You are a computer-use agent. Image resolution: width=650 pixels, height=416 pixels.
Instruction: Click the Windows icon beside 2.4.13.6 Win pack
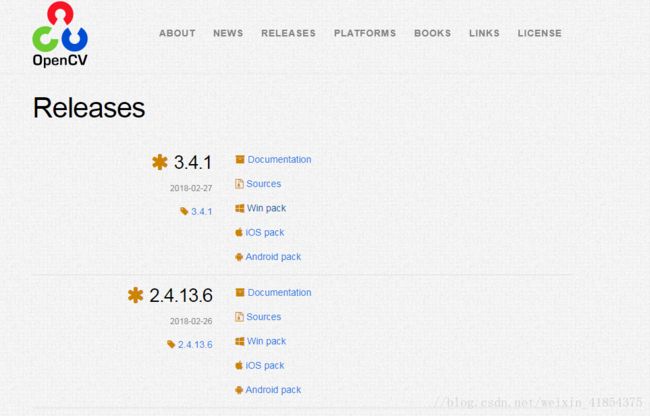tap(240, 341)
